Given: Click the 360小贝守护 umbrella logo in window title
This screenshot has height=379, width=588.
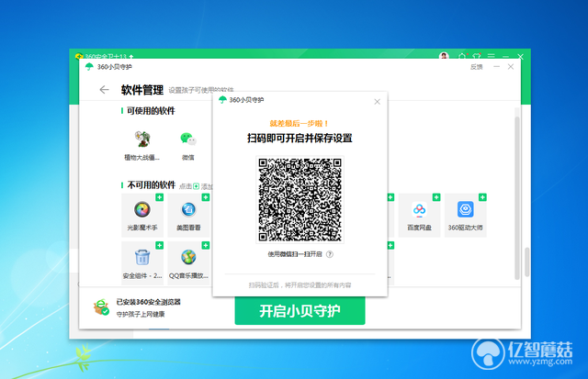Looking at the screenshot, I should [x=89, y=67].
